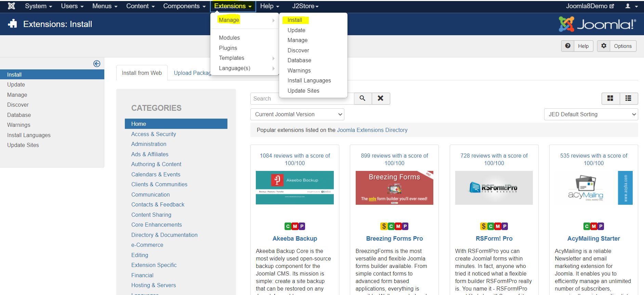This screenshot has height=295, width=644.
Task: Expand the Current Joomla! Version dropdown
Action: (297, 115)
